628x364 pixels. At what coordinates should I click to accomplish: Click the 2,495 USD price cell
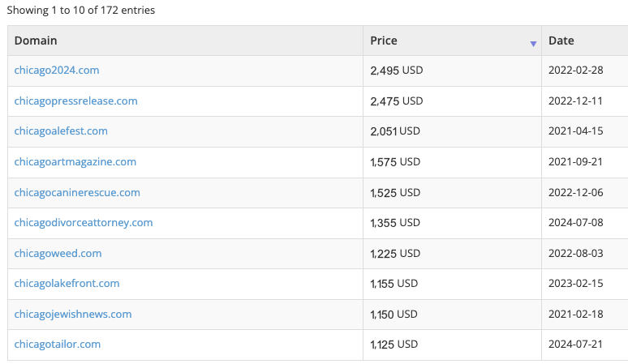point(396,71)
